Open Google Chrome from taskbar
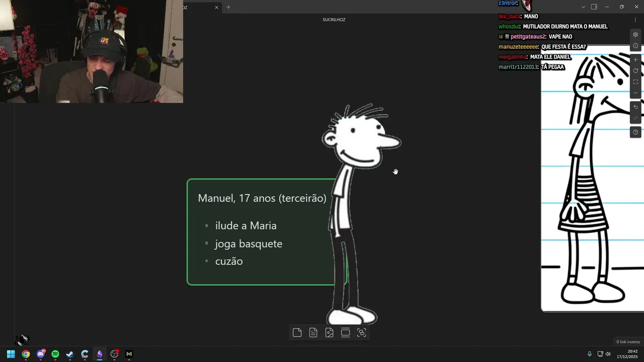644x362 pixels. click(26, 354)
